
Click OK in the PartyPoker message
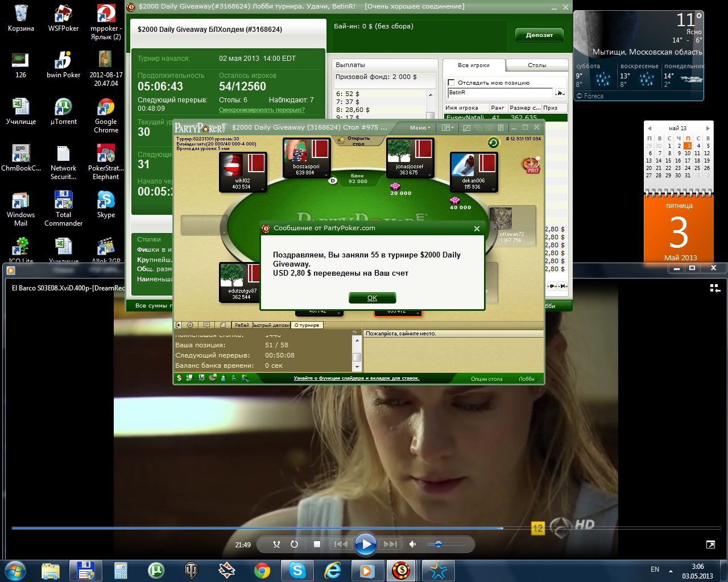pyautogui.click(x=372, y=298)
